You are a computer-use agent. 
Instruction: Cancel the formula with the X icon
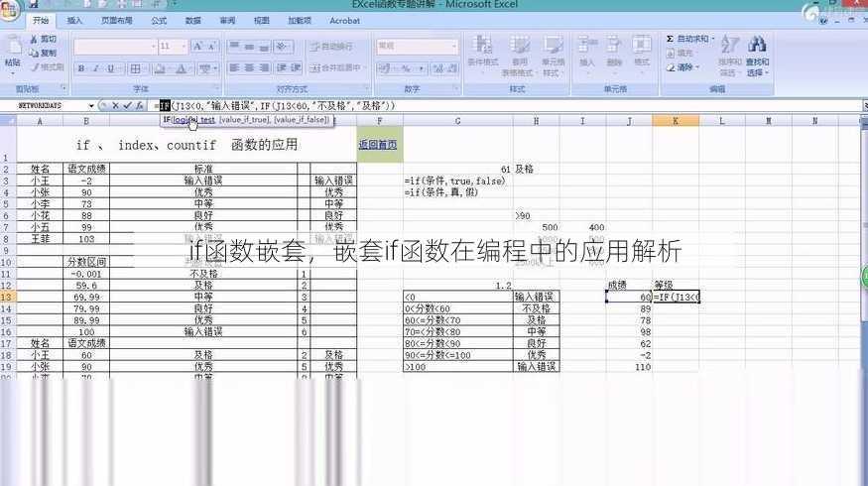pos(115,105)
